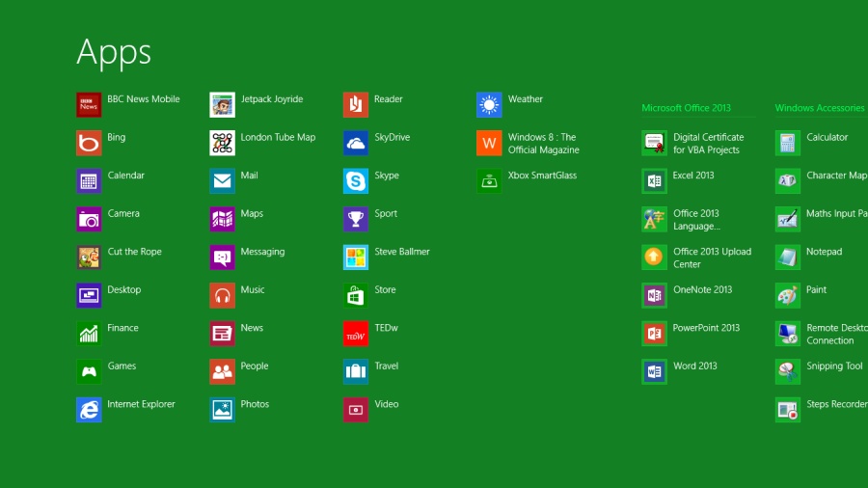Open the Notepad icon
The width and height of the screenshot is (868, 488).
(x=787, y=258)
